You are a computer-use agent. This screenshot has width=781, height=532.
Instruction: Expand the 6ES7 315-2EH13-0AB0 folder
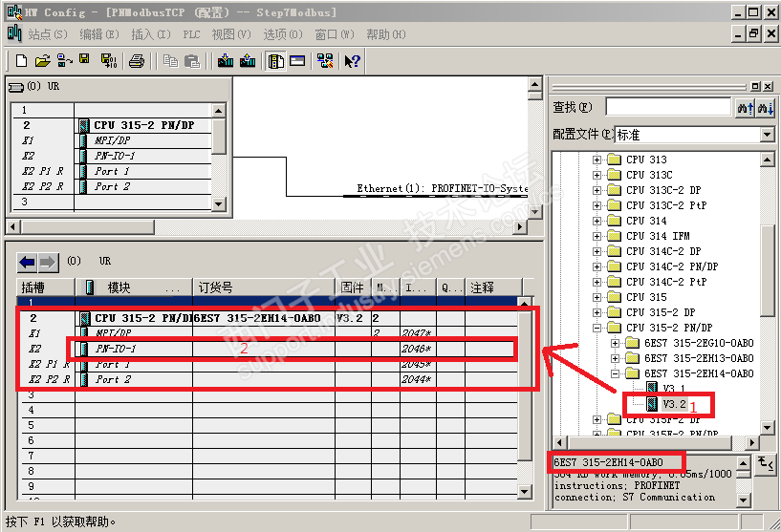[x=615, y=358]
